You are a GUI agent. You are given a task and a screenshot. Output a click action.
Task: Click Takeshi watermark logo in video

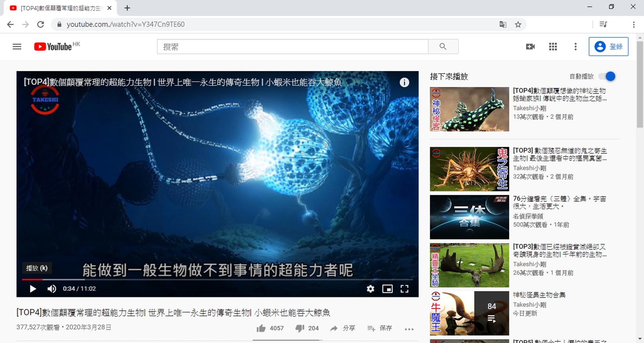point(45,100)
